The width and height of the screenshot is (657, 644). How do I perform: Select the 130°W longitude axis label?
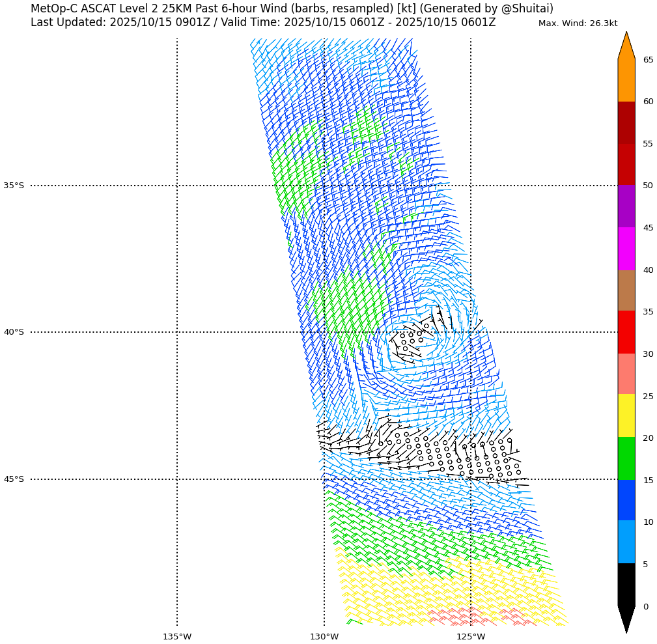[324, 636]
